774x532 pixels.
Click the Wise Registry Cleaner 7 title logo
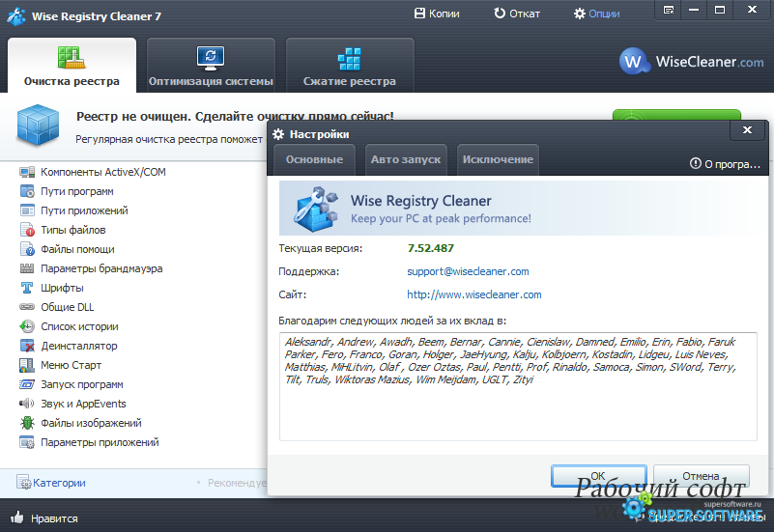coord(16,15)
